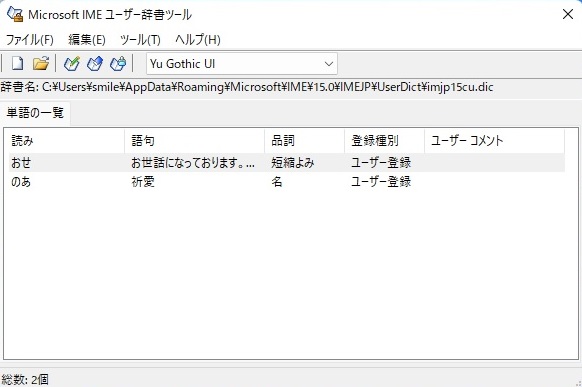Click the edit word toolbar icon
Image resolution: width=582 pixels, height=387 pixels.
point(95,63)
